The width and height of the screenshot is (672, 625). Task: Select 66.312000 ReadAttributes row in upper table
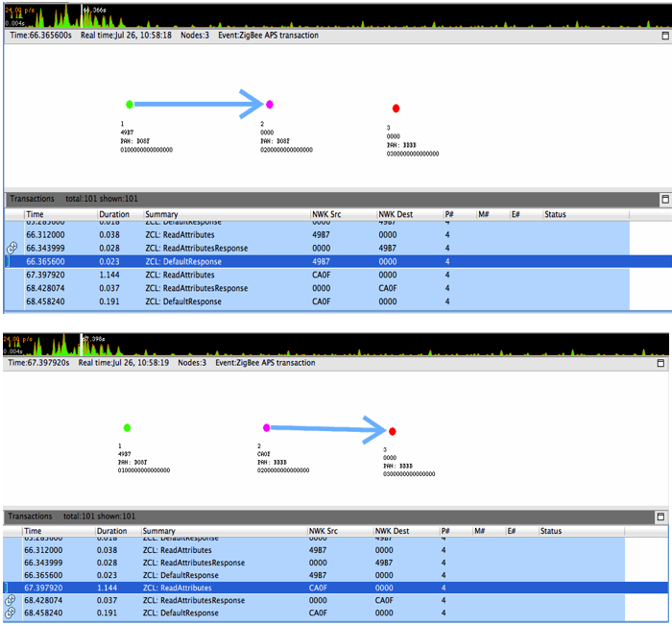(317, 235)
